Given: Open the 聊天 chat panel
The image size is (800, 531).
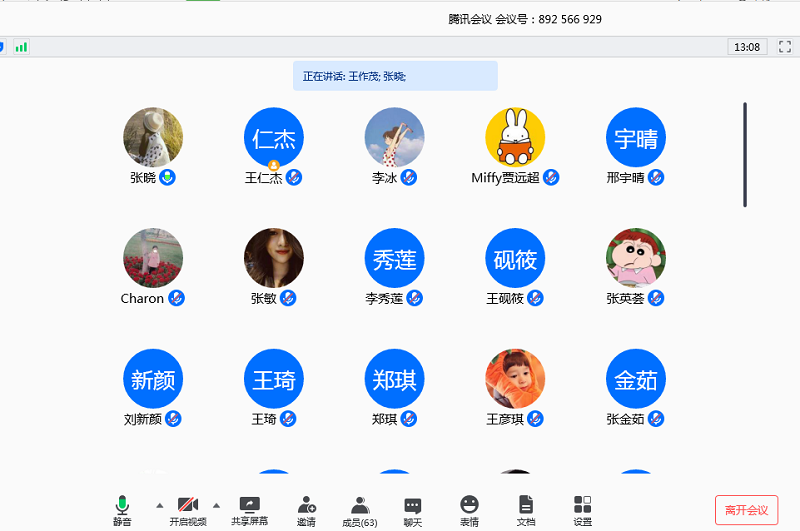Looking at the screenshot, I should (x=413, y=509).
